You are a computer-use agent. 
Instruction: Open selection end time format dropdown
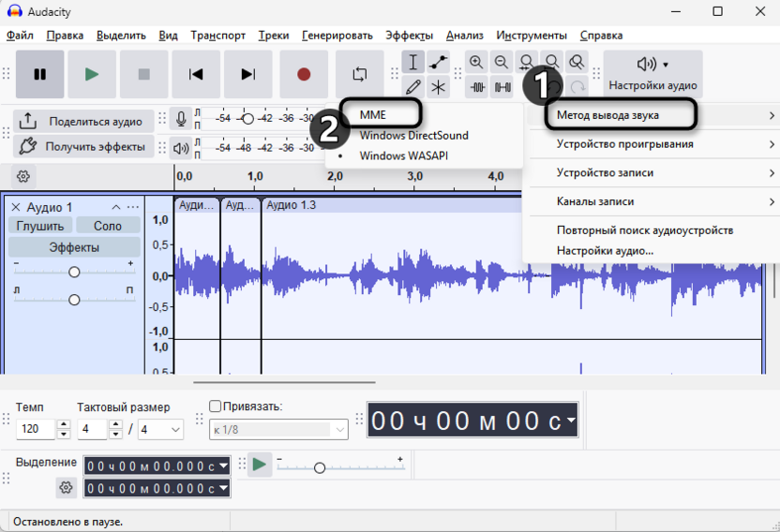(224, 488)
